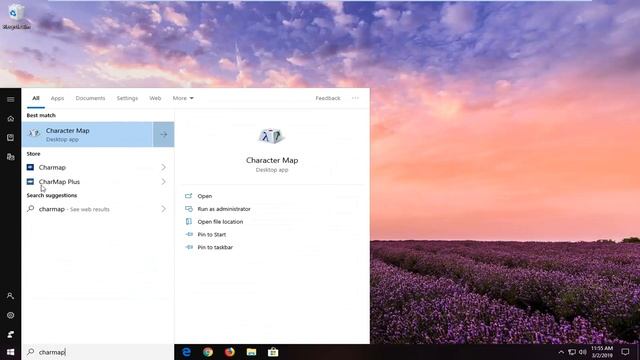This screenshot has height=360, width=640.
Task: Open the notebook icon in search sidebar
Action: point(11,138)
